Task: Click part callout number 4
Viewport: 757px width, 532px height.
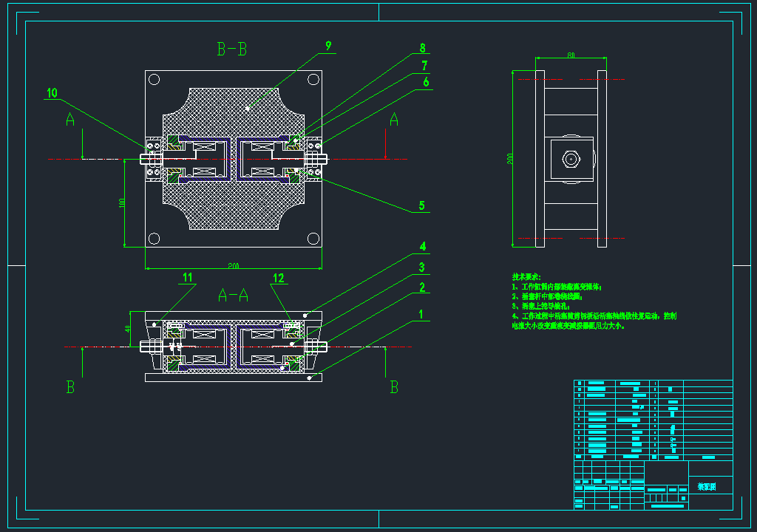Action: click(422, 247)
